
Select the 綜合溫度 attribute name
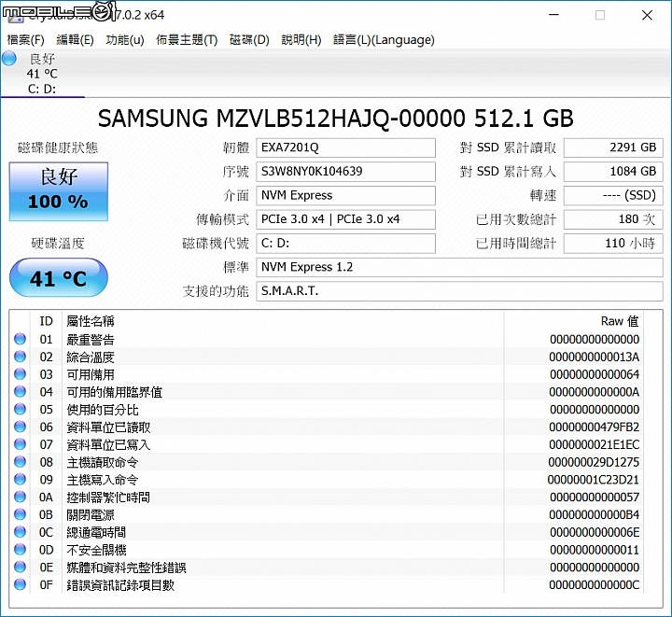pyautogui.click(x=91, y=358)
